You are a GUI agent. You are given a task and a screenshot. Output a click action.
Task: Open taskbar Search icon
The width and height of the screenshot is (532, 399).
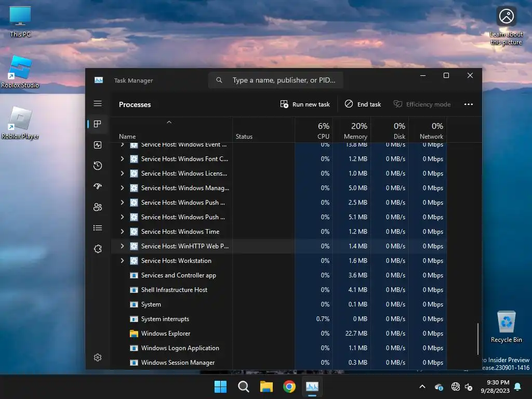244,387
